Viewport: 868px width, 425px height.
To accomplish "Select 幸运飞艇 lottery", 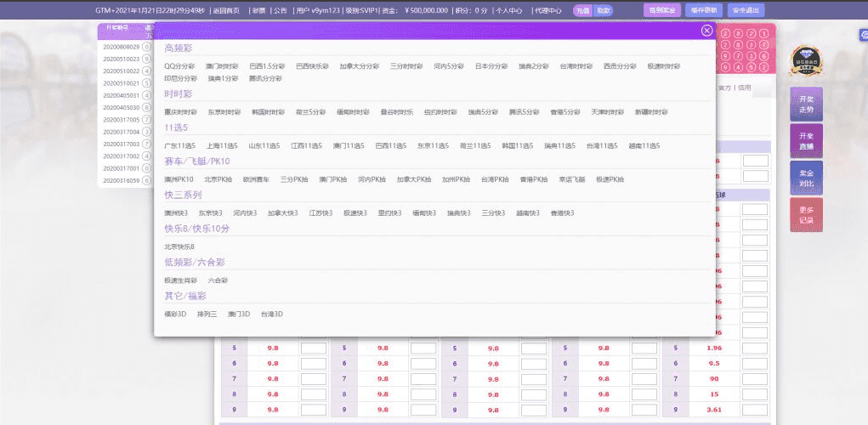I will tap(572, 180).
